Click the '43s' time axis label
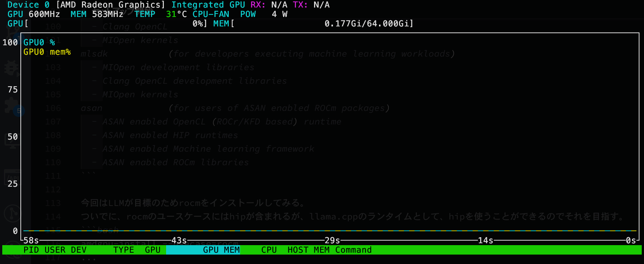 (x=179, y=241)
